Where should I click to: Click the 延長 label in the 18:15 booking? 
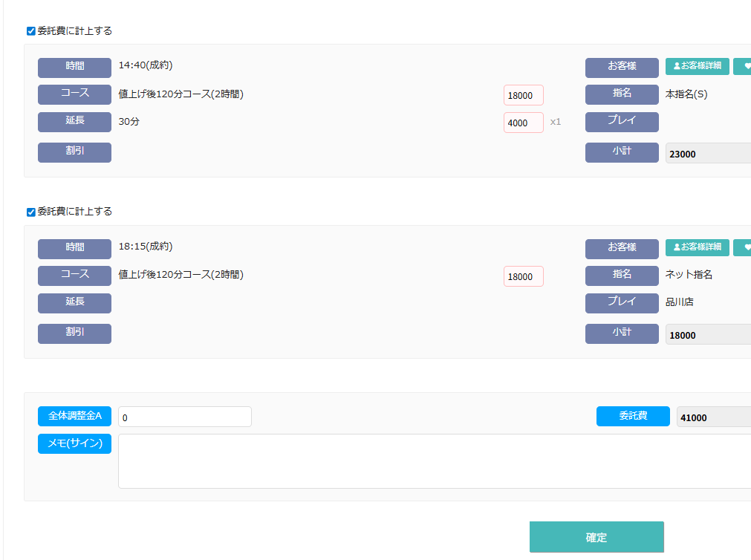pyautogui.click(x=74, y=303)
